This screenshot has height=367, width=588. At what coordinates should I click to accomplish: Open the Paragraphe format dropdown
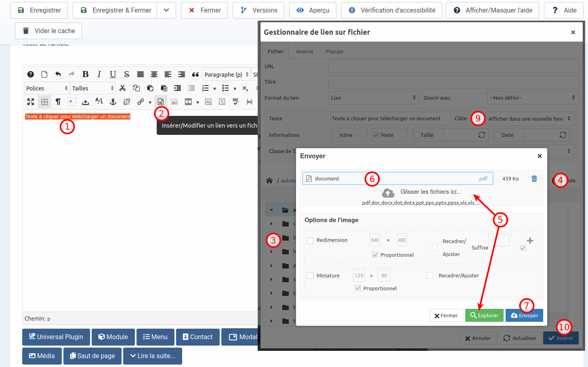226,74
